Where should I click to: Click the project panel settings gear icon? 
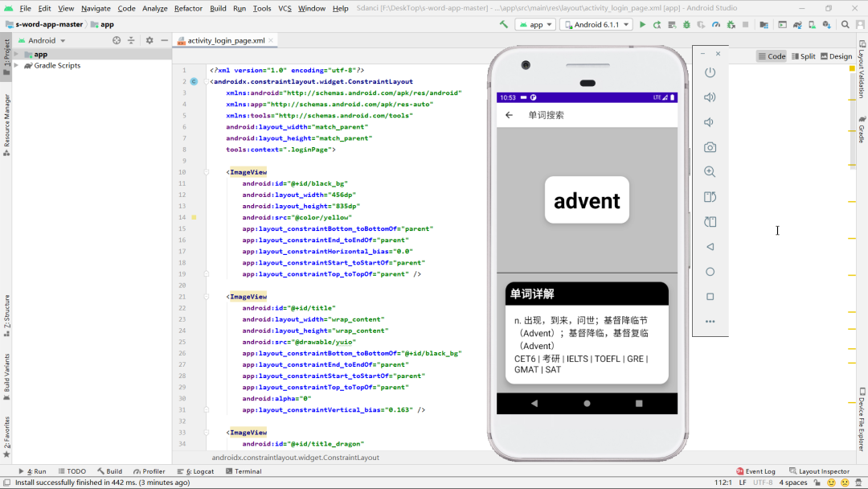coord(149,40)
